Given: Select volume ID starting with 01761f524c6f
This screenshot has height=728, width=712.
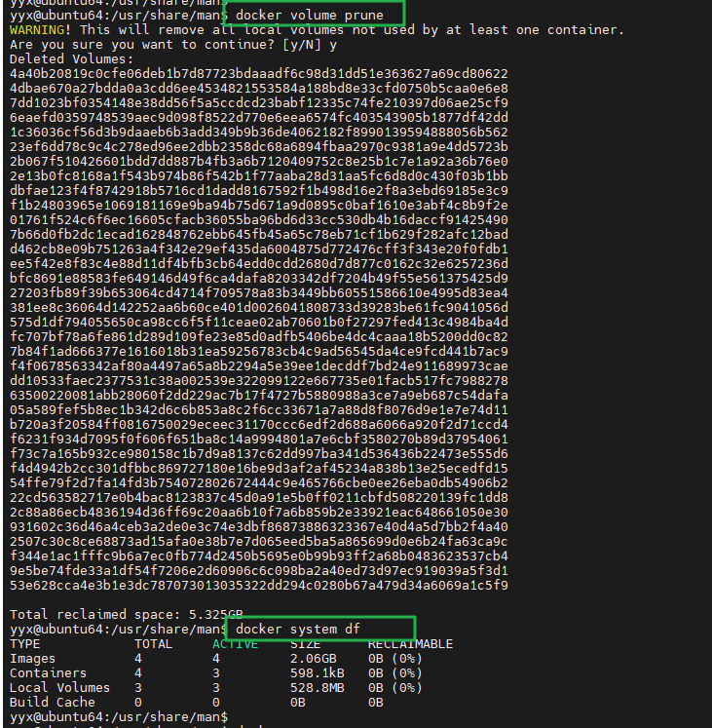Looking at the screenshot, I should (x=259, y=220).
